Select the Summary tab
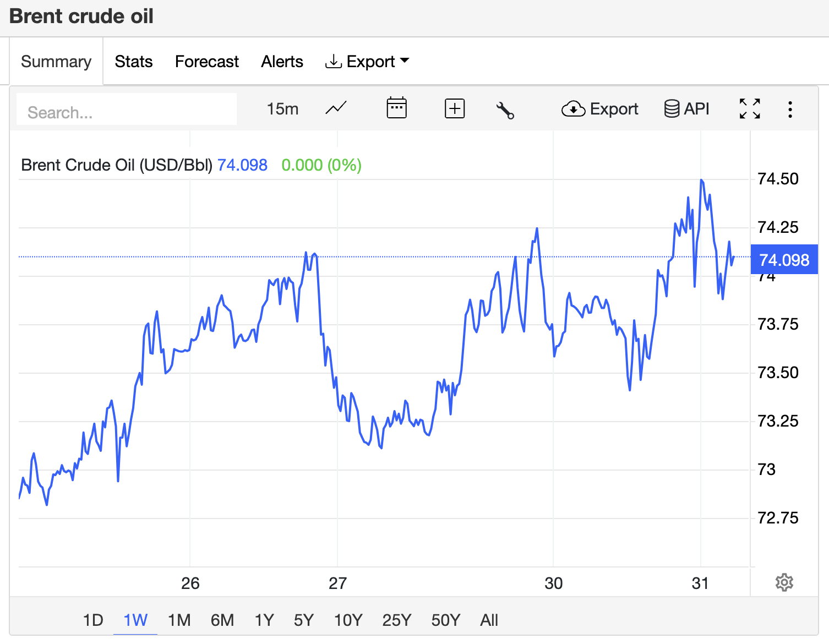The height and width of the screenshot is (644, 829). pos(56,62)
